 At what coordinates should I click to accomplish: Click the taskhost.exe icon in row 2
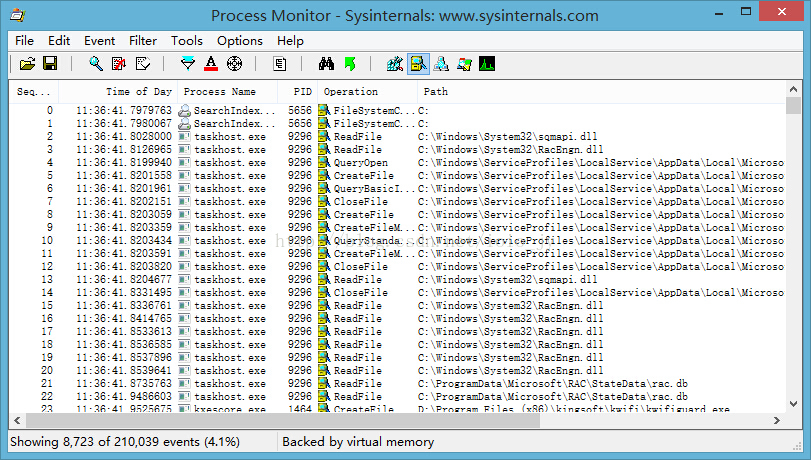tap(184, 137)
